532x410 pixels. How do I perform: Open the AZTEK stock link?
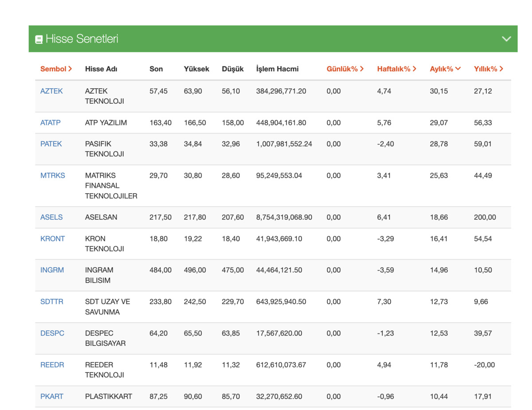[x=51, y=91]
